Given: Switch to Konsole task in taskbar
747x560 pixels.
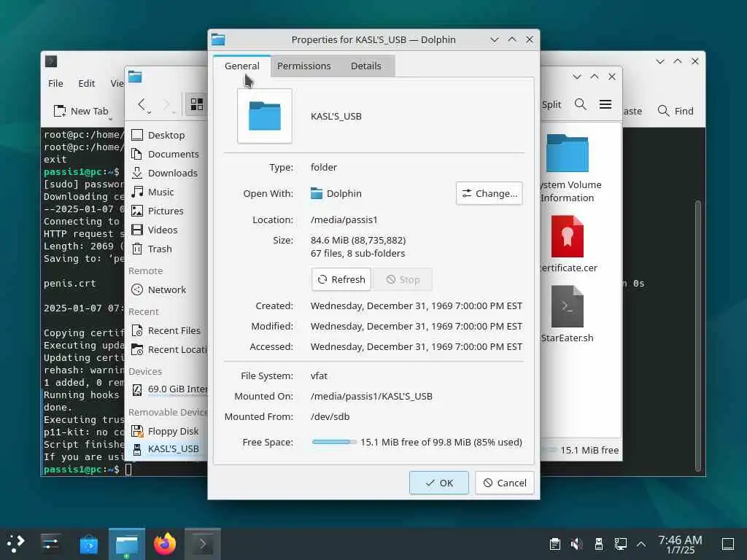Looking at the screenshot, I should tap(203, 544).
